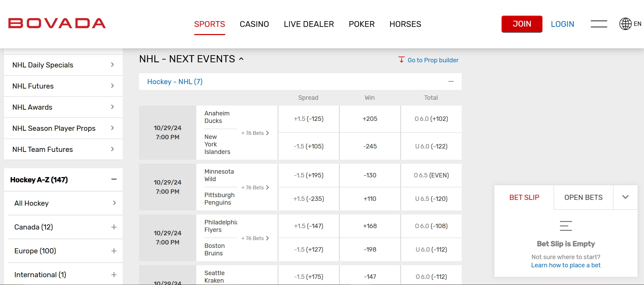Select Anaheim Ducks spread +1.5 (-125)
The width and height of the screenshot is (644, 285).
coord(309,119)
